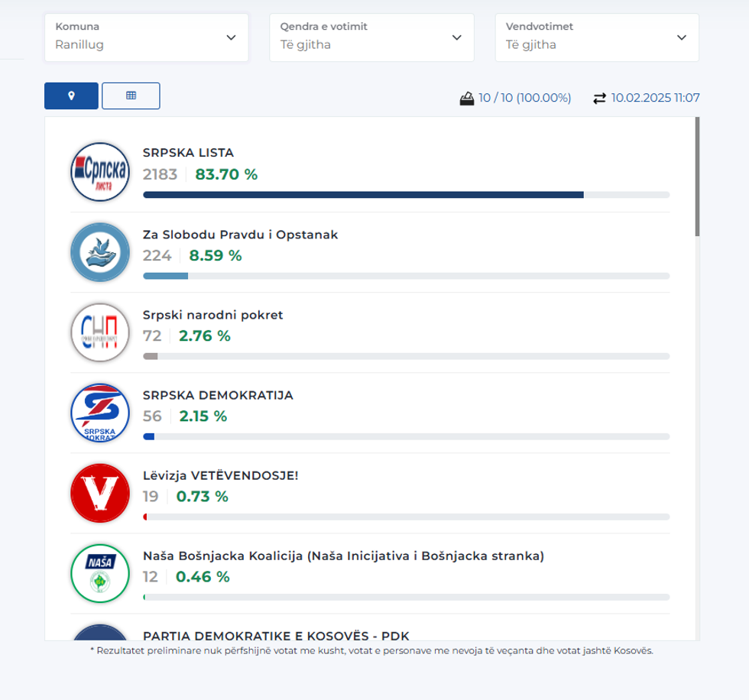
Task: Switch to table grid view
Action: 131,96
